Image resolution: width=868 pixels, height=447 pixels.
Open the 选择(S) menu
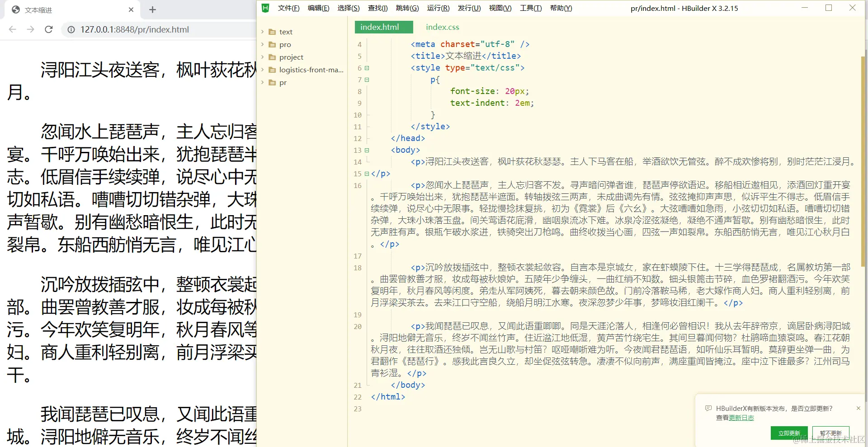[349, 8]
